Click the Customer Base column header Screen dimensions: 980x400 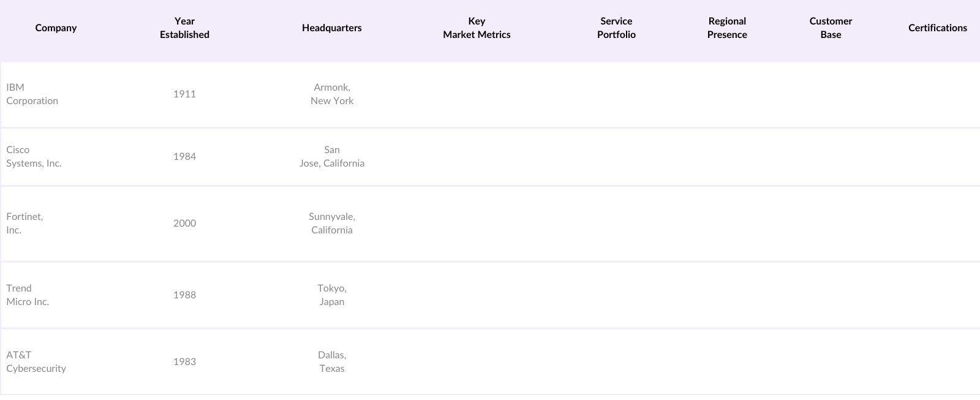coord(831,28)
